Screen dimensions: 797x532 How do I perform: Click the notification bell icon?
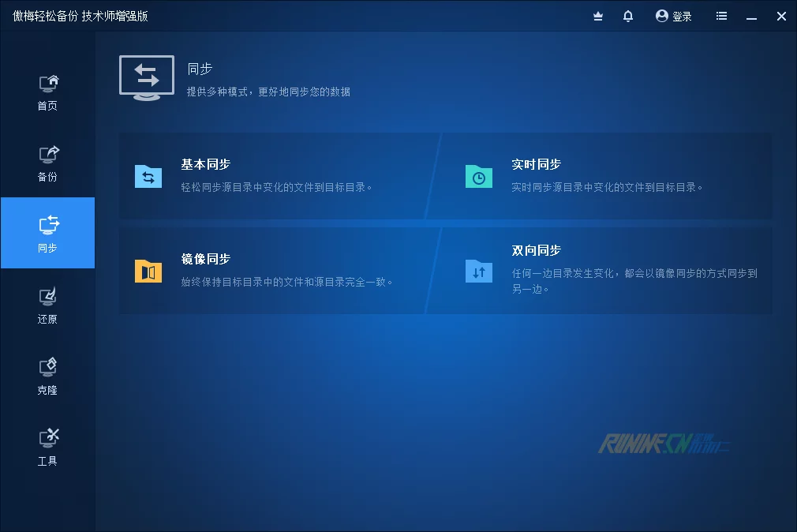tap(628, 16)
